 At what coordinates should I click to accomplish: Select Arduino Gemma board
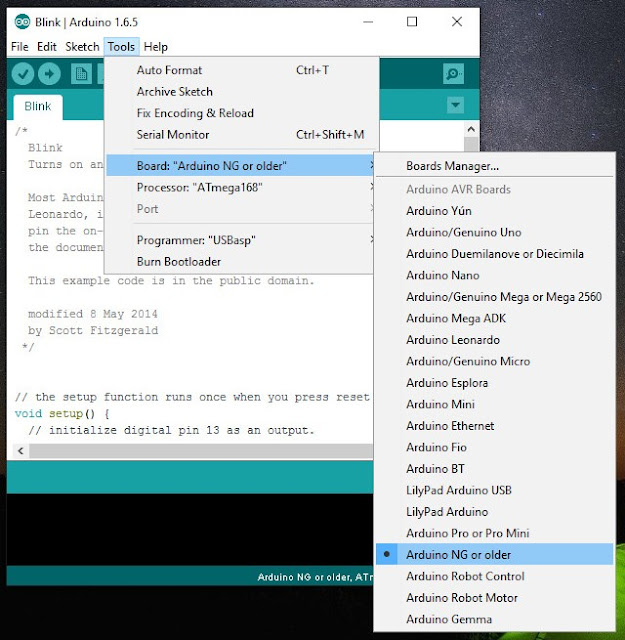(x=494, y=619)
